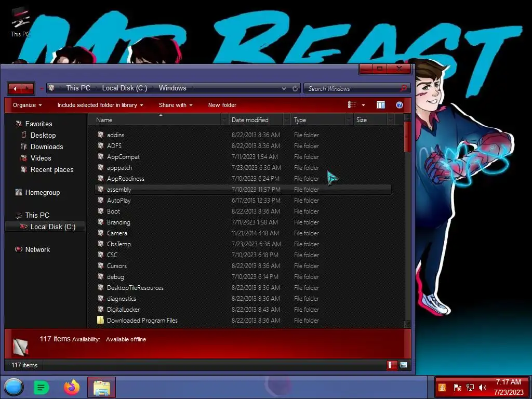
Task: Open the view options dropdown arrow
Action: [x=363, y=105]
